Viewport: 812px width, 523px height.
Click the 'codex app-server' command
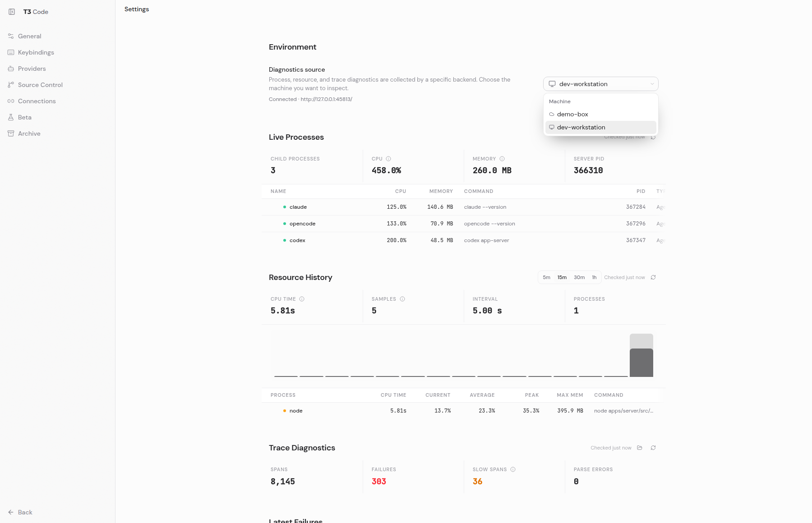coord(486,240)
